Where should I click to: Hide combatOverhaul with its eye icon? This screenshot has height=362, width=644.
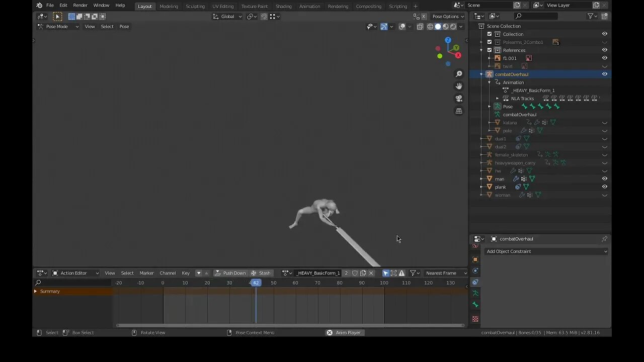tap(605, 74)
